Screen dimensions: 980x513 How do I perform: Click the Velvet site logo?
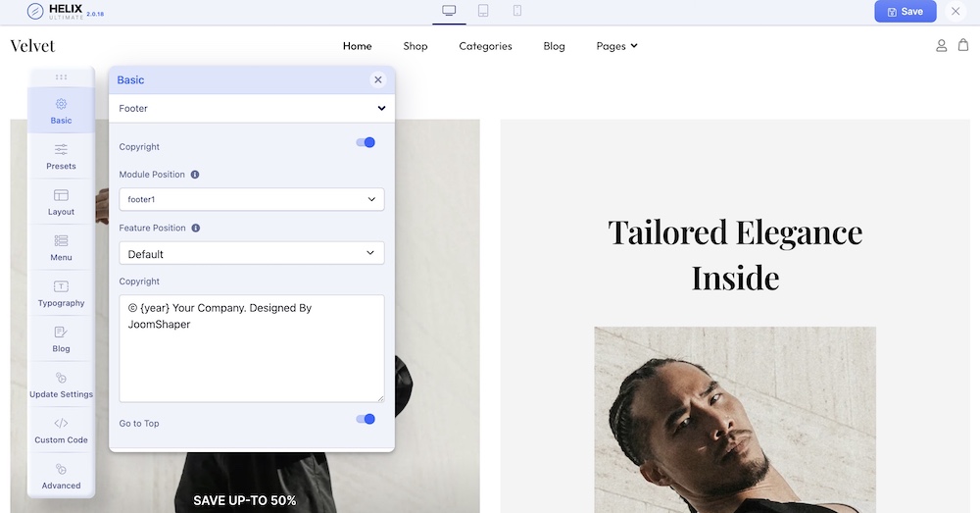pos(32,46)
